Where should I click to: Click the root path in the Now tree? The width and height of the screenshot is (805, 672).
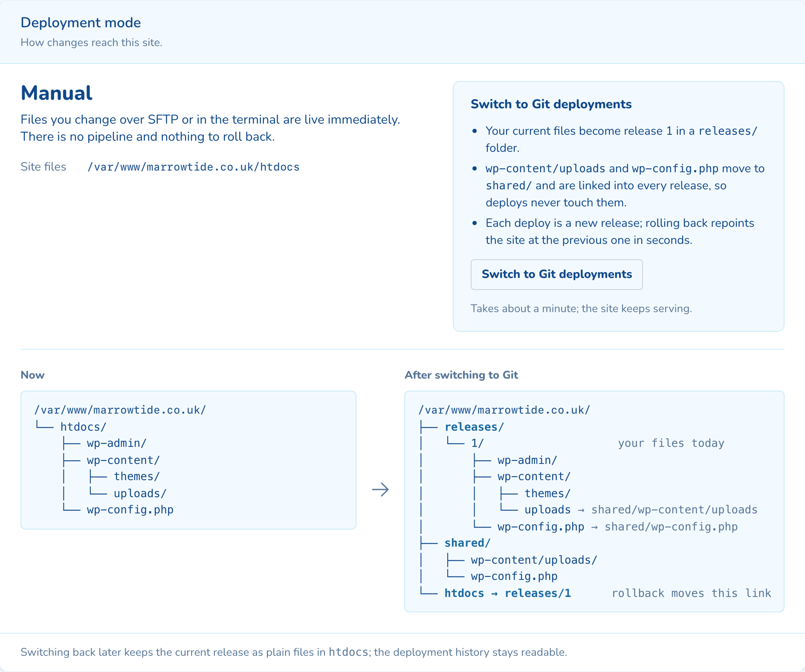[x=120, y=410]
